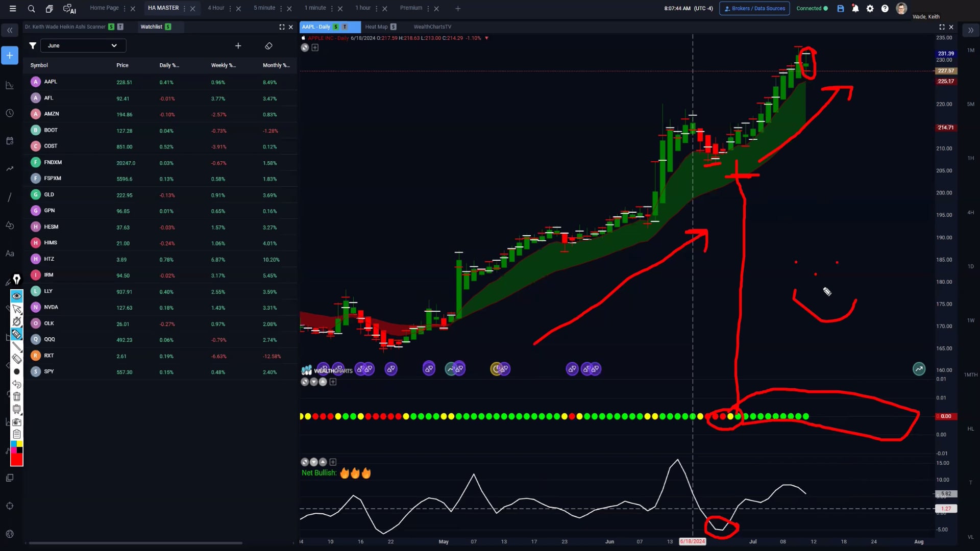Click the trash can to delete drawings
This screenshot has height=551, width=980.
click(x=17, y=396)
